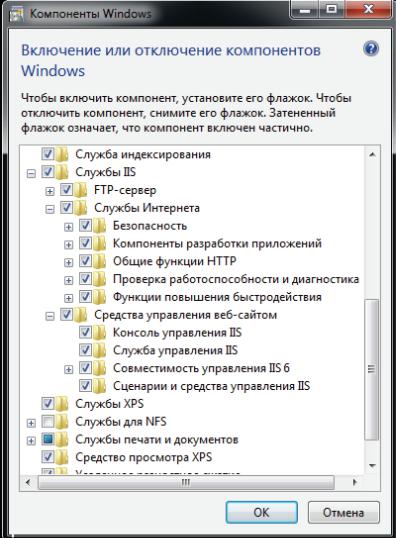
Task: Uncheck the Службы XPS checkbox
Action: pyautogui.click(x=48, y=404)
